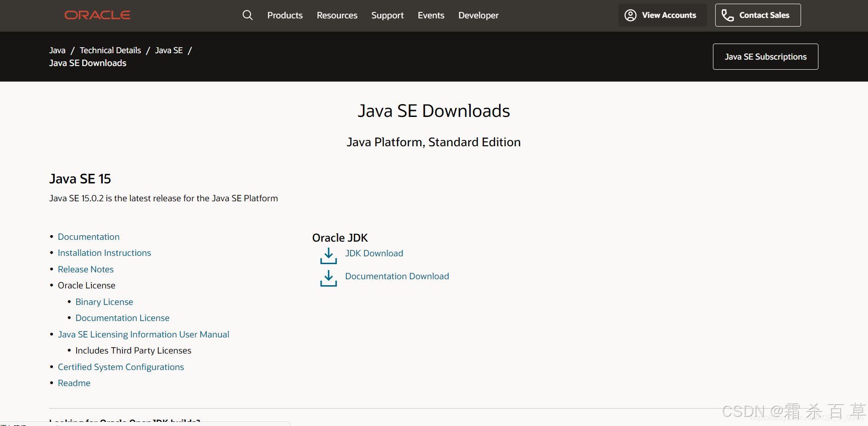Click the JDK Download arrow icon
This screenshot has width=868, height=426.
(328, 256)
